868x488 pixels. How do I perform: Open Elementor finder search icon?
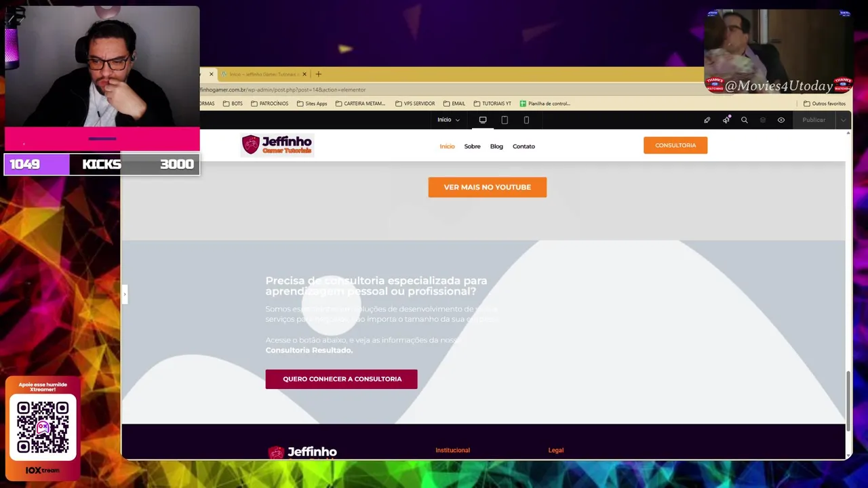point(745,120)
